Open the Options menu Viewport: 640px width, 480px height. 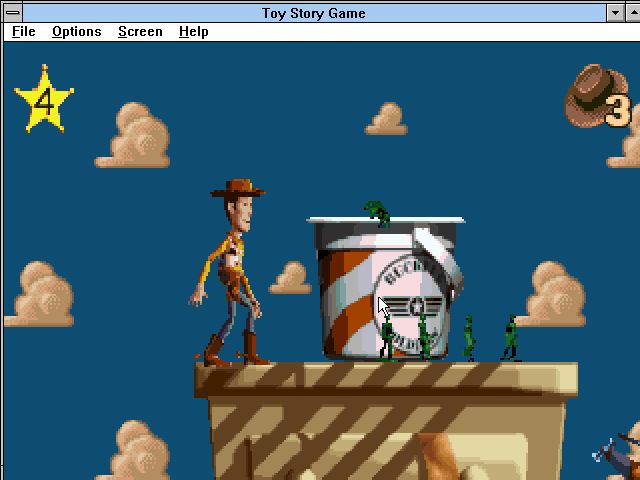(77, 32)
